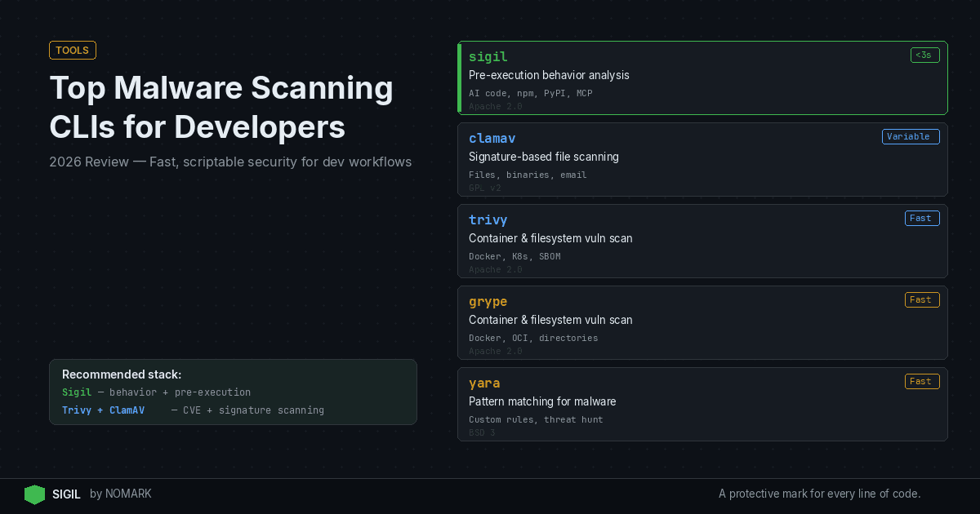Select the BSD 3 license on yara
The image size is (980, 514).
click(482, 432)
